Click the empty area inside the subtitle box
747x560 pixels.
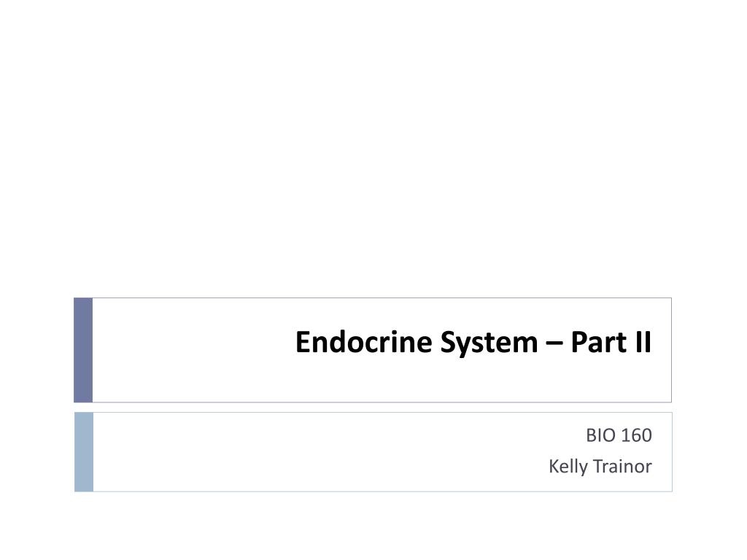click(286, 452)
